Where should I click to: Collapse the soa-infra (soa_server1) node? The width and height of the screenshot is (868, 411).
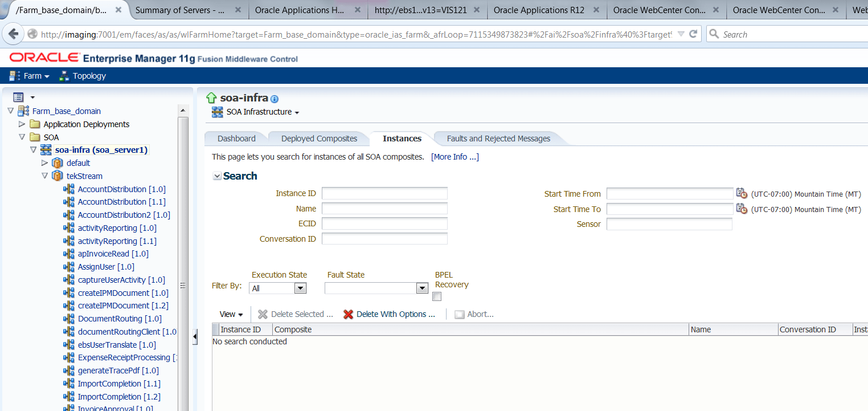pos(34,150)
